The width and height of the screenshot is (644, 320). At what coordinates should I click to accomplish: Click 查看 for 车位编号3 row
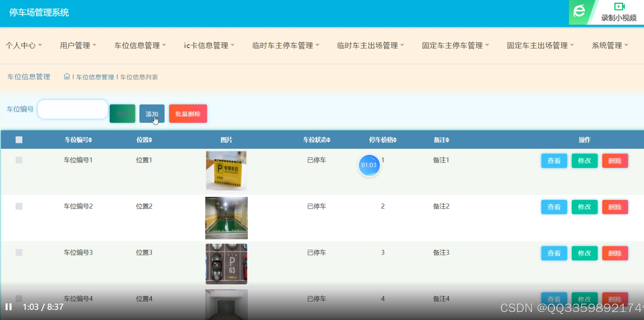[x=554, y=253]
